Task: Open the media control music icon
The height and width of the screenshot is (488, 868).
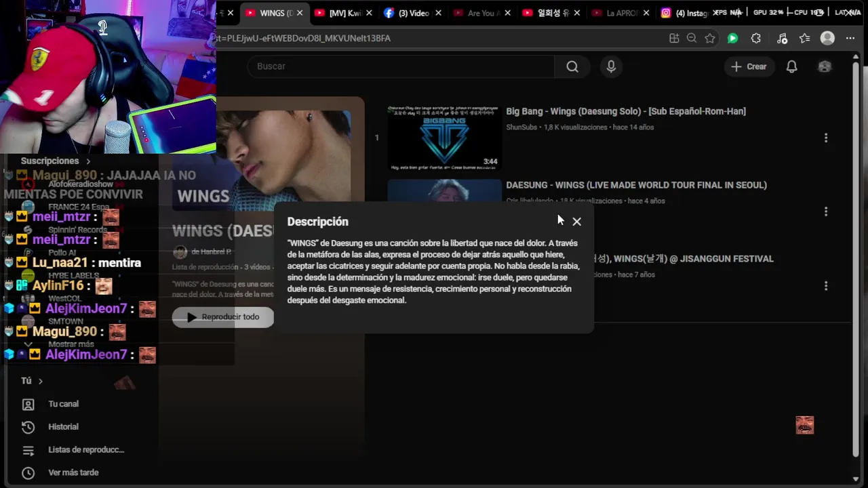Action: coord(782,39)
